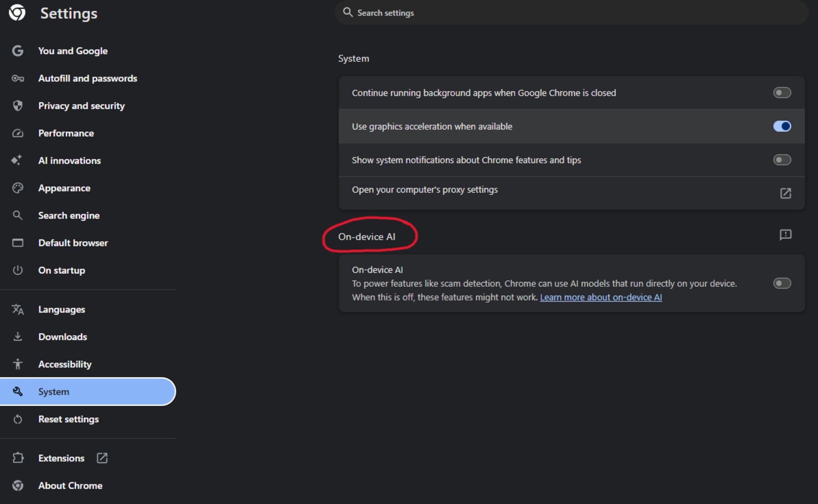Click the sparkle icon for AI innovations
The image size is (818, 504).
pyautogui.click(x=17, y=160)
